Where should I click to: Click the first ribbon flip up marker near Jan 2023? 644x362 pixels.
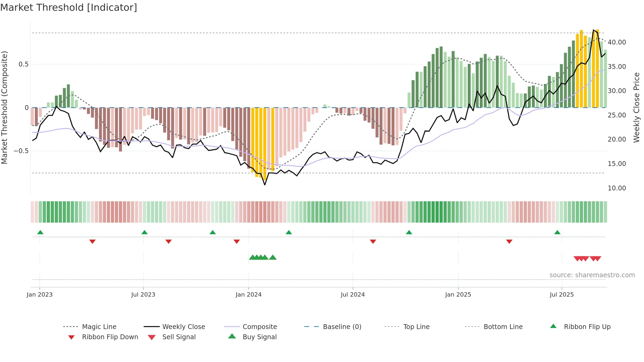[x=40, y=232]
